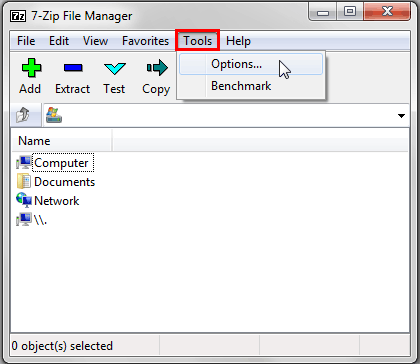Select the \\. entry text

coord(40,220)
